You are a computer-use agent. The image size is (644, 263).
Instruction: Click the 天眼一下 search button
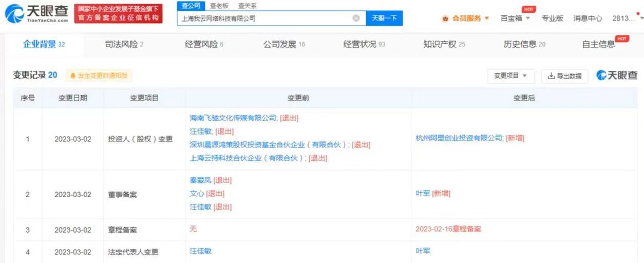click(x=384, y=18)
